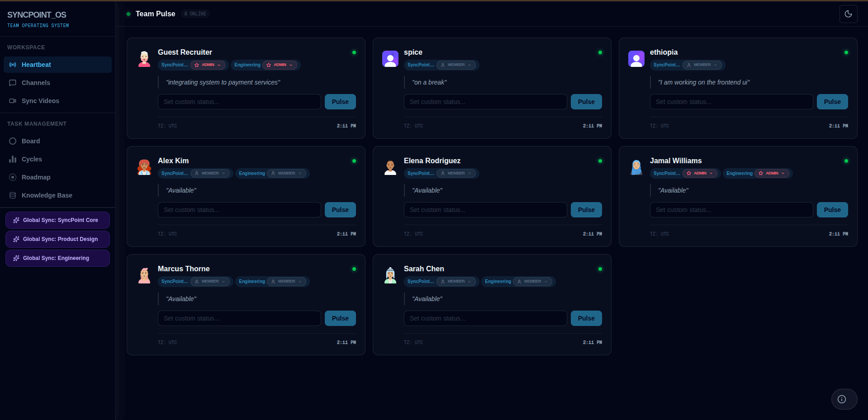The height and width of the screenshot is (420, 868).
Task: Expand Guest Recruiter's Engineering ADMIN role dropdown
Action: click(x=280, y=65)
